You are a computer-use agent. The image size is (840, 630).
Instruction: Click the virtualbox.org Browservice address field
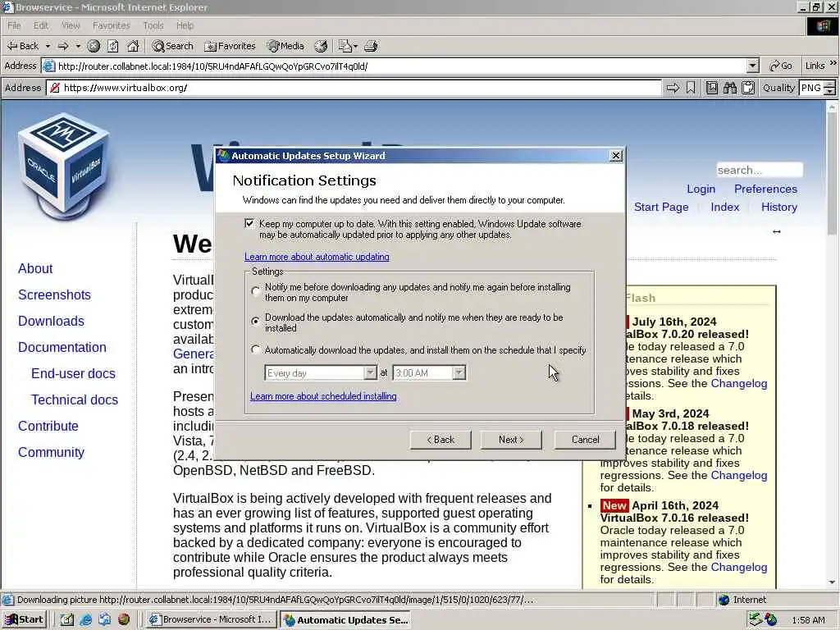tap(354, 88)
